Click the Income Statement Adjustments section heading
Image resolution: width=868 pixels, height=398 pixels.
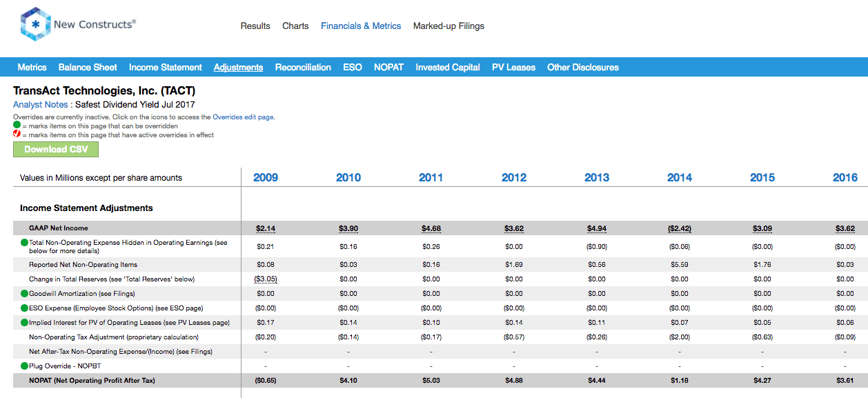coord(86,208)
